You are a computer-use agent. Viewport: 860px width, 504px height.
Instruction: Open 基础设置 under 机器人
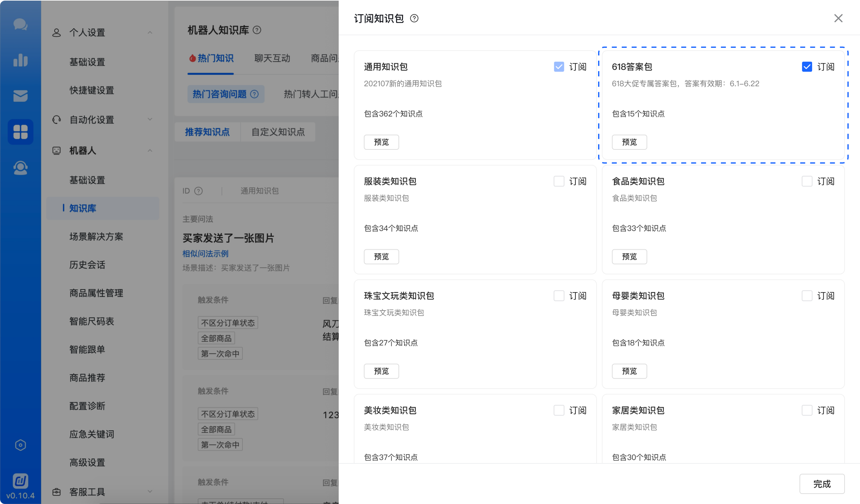click(87, 180)
